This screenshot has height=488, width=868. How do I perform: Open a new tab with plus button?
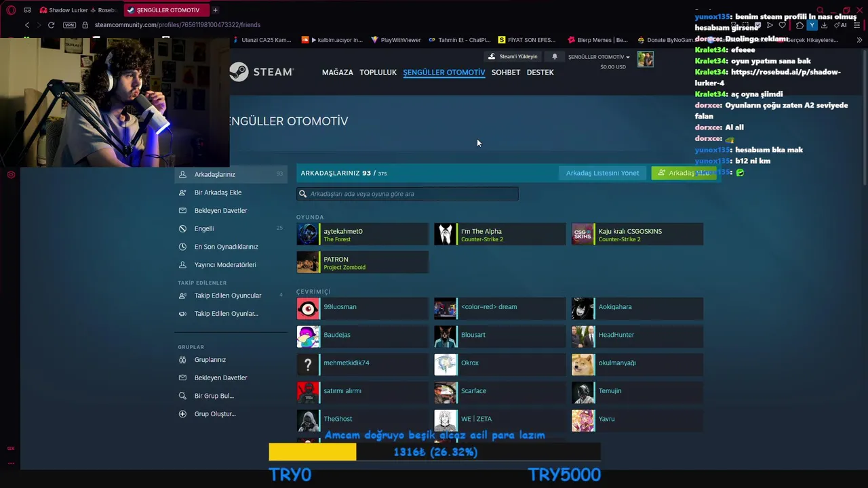tap(215, 10)
